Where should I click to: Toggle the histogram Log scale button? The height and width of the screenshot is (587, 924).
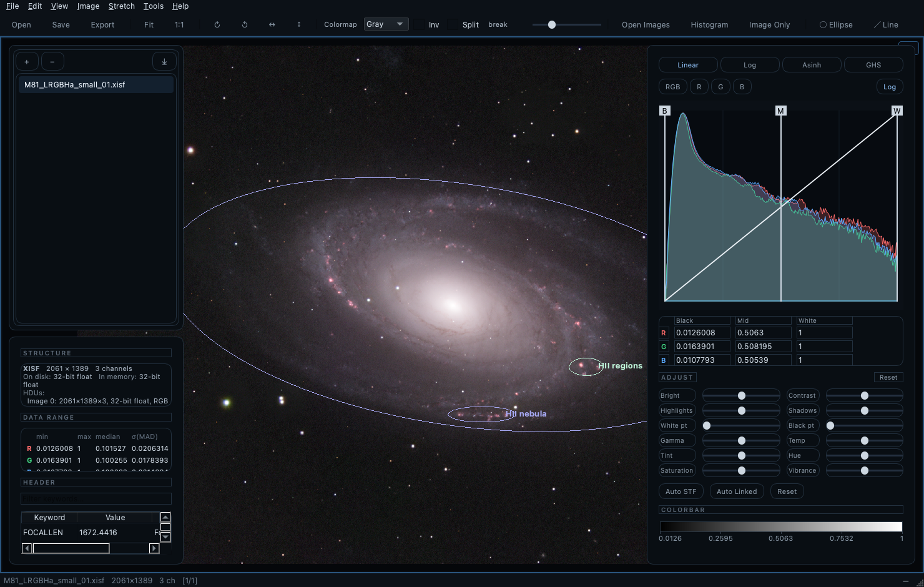(890, 87)
